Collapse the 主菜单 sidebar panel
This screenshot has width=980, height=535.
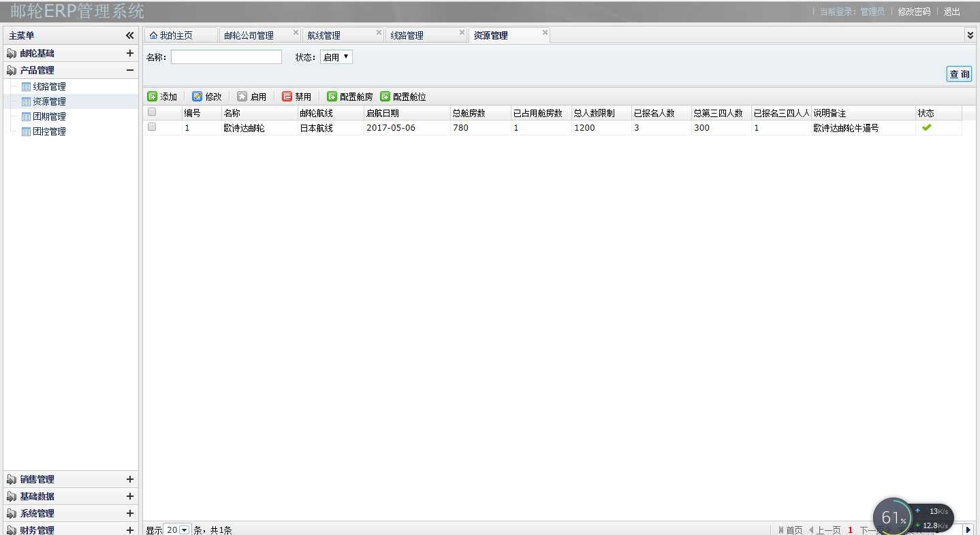pos(129,35)
